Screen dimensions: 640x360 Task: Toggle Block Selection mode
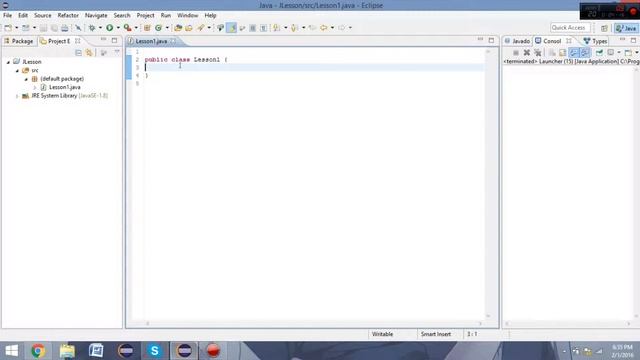253,28
